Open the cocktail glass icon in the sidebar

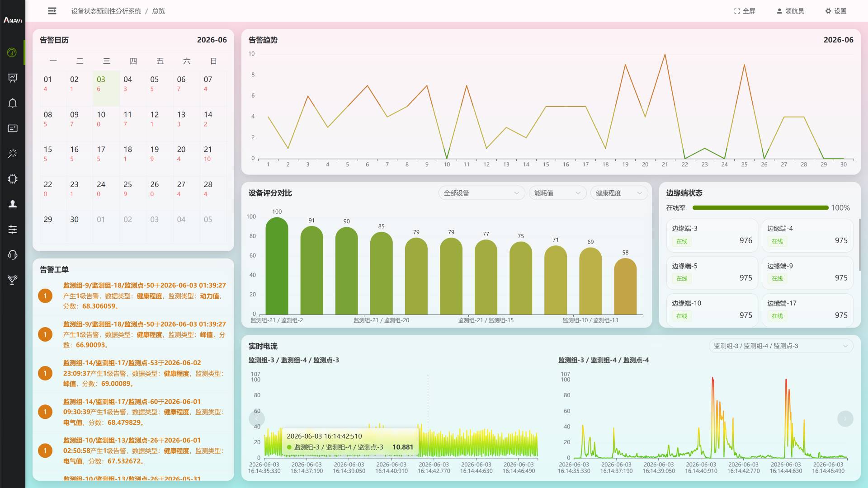click(13, 280)
